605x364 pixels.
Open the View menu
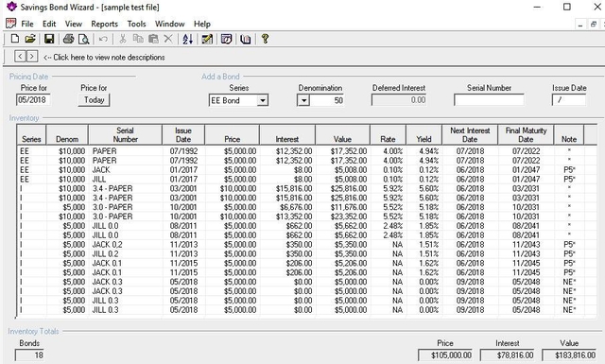(x=74, y=24)
